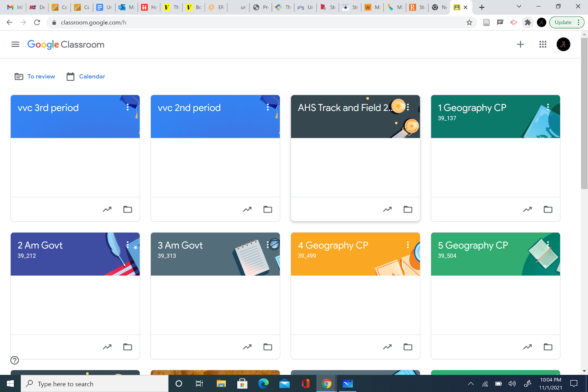Open the vvc 3rd period class
Screen dimensions: 588x392
point(48,108)
